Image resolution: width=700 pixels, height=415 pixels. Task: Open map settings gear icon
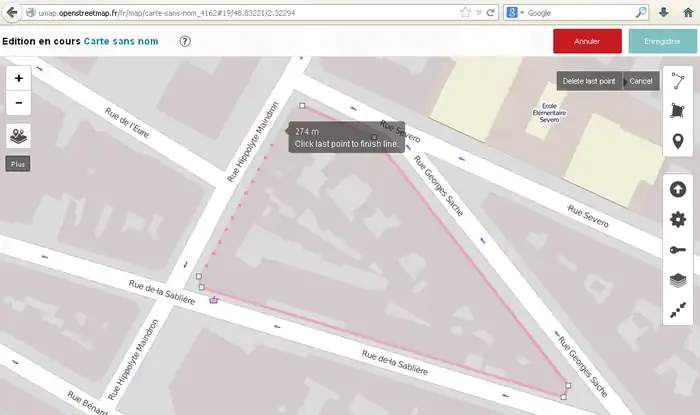click(x=677, y=220)
